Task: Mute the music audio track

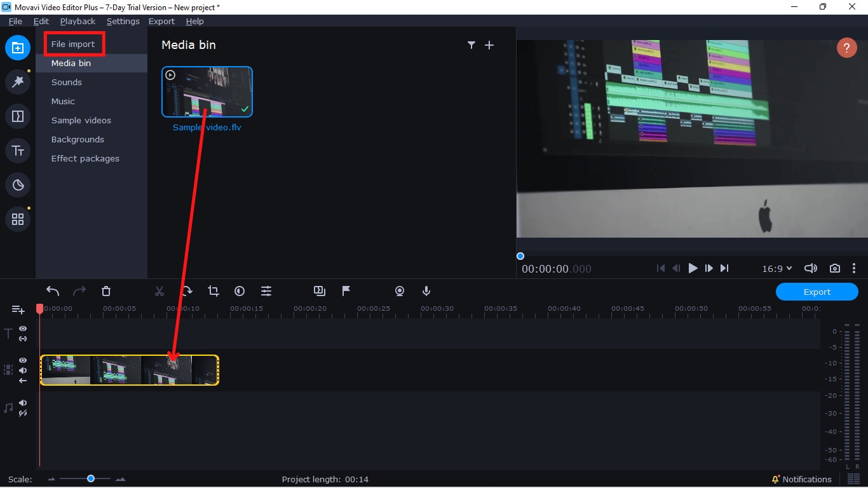Action: (x=23, y=403)
